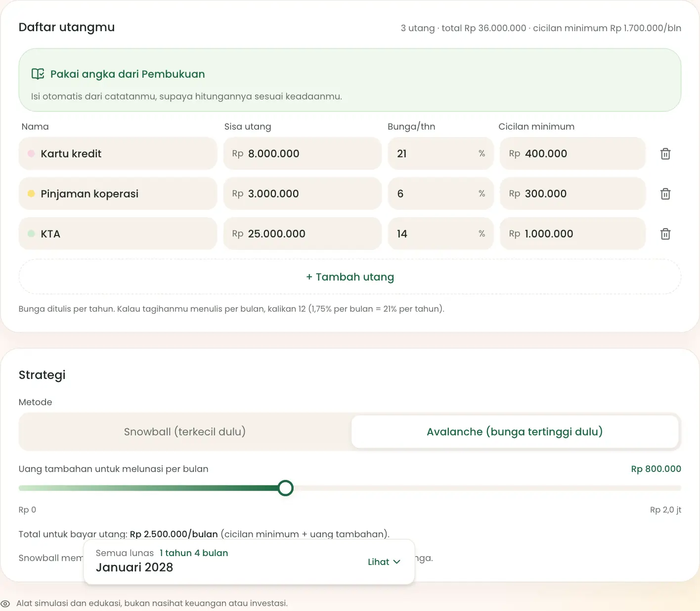This screenshot has width=700, height=611.
Task: Edit the Kartu kredit name field
Action: point(118,154)
